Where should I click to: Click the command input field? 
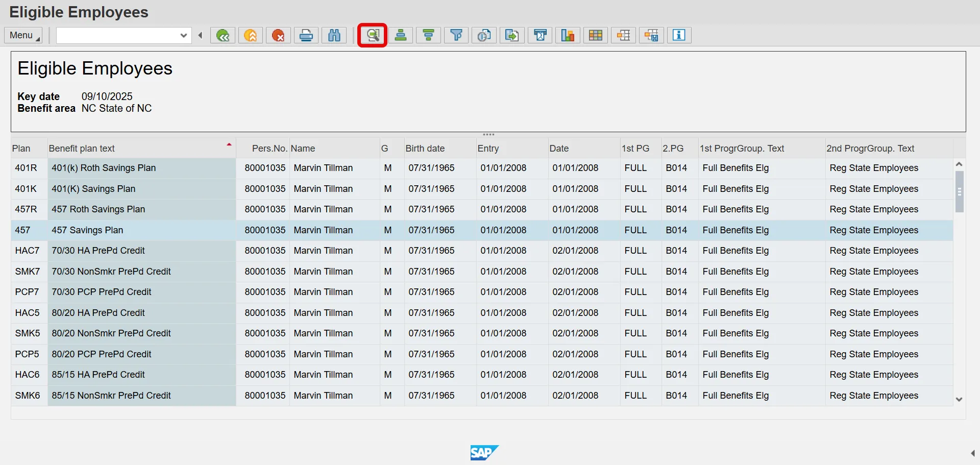[117, 35]
